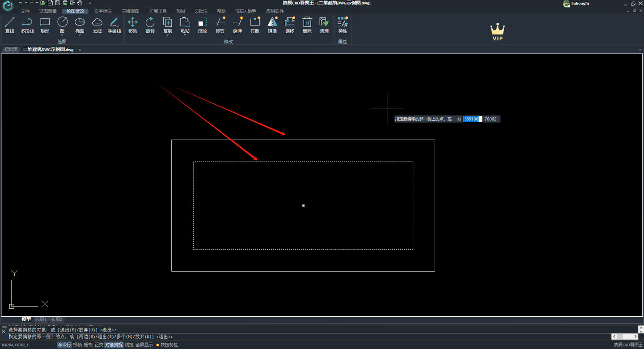Toggle 线宽 lineweight in status bar

[x=129, y=345]
